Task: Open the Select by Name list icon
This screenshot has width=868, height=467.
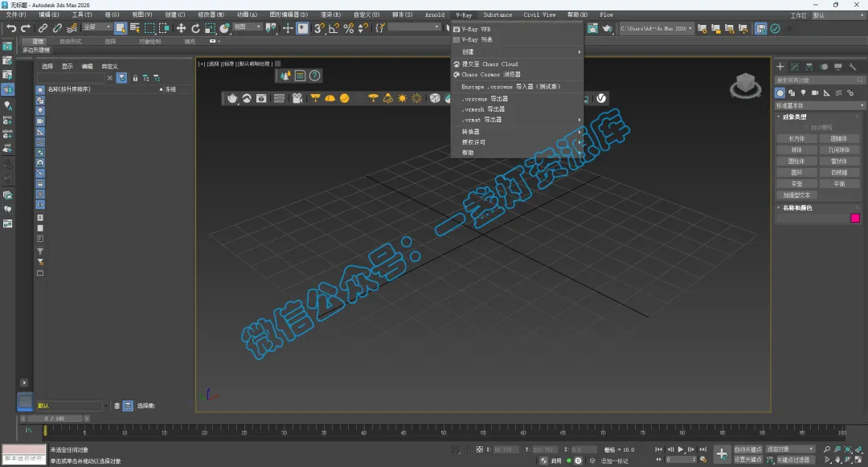Action: coord(134,28)
